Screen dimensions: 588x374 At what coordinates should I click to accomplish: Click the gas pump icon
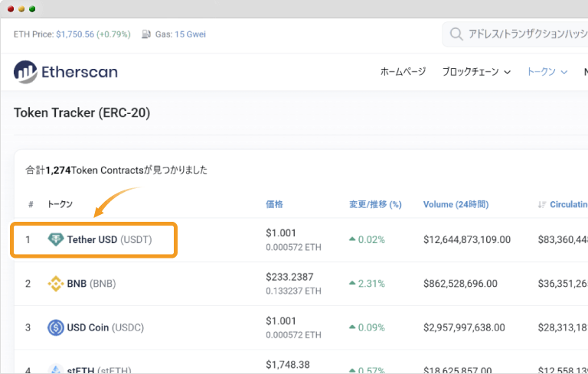(146, 34)
